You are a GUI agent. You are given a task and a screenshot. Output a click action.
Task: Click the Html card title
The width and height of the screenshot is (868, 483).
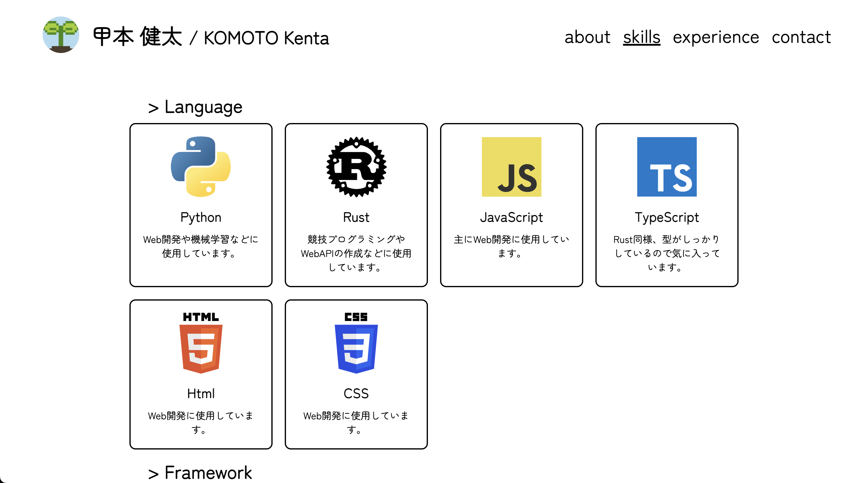pos(201,393)
